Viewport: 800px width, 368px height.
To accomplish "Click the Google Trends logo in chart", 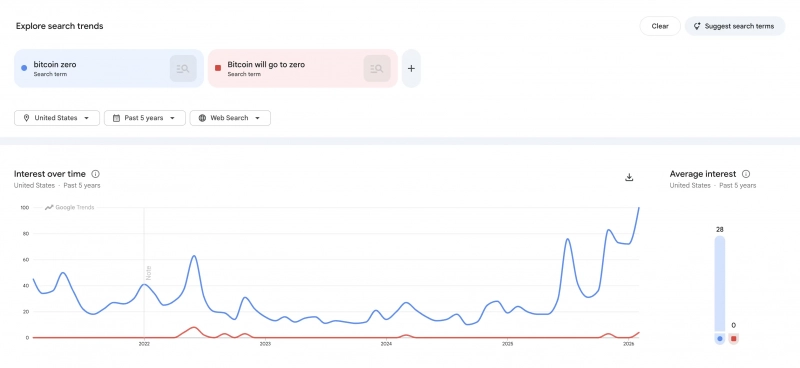I will (x=69, y=207).
